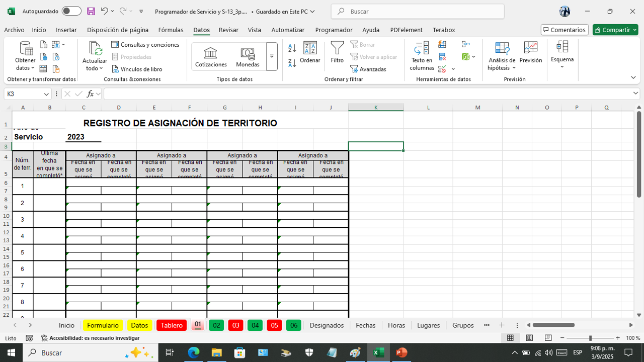Click the zoom slider handle
This screenshot has height=362, width=644.
click(x=590, y=338)
